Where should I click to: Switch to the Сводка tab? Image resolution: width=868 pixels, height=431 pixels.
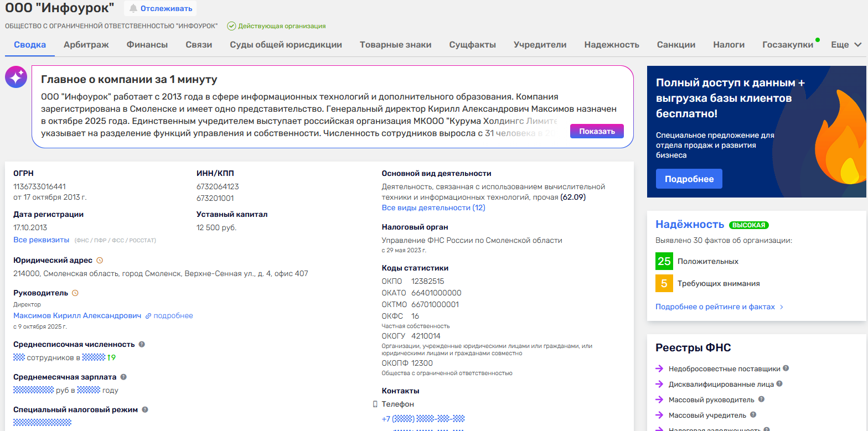(x=30, y=45)
